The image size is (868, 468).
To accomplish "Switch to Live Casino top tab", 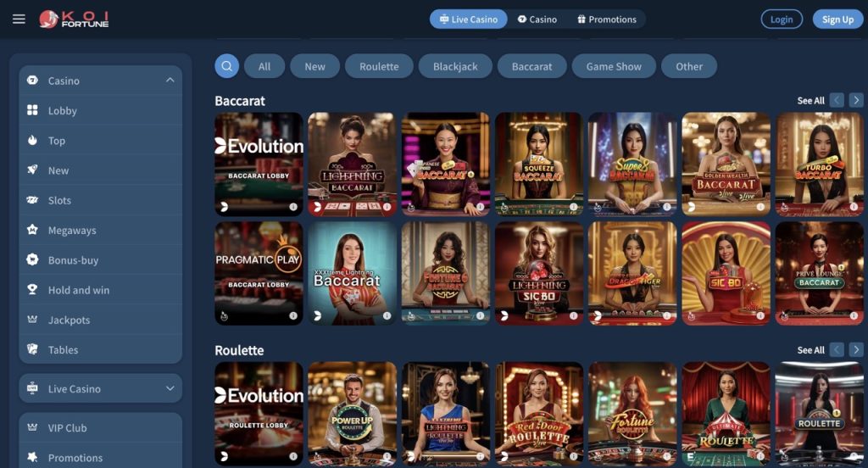I will (x=468, y=19).
